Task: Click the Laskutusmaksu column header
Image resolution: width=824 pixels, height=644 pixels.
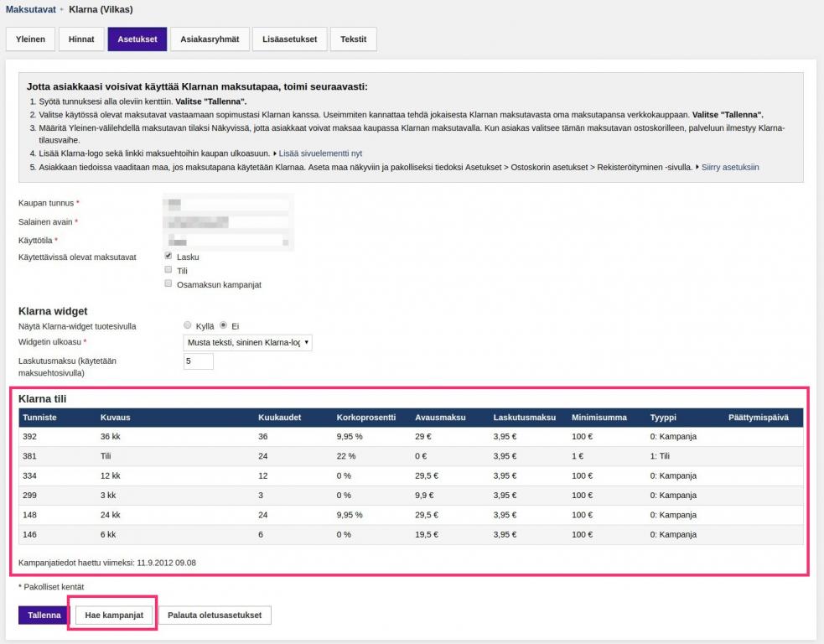Action: pyautogui.click(x=525, y=418)
